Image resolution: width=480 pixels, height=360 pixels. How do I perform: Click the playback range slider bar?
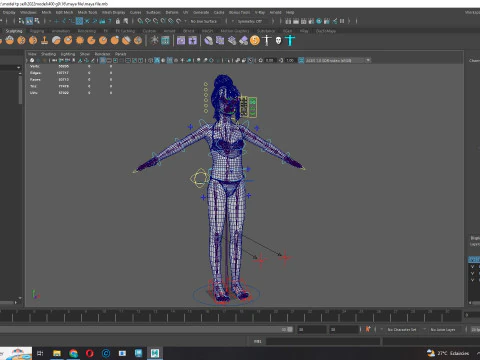143,329
